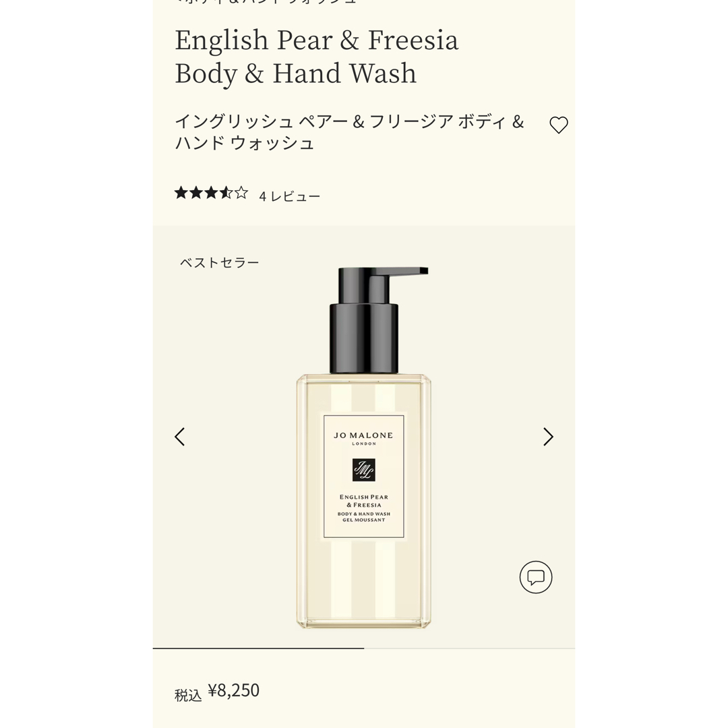
Task: Click the JML monogram logo on bottle
Action: tap(363, 470)
